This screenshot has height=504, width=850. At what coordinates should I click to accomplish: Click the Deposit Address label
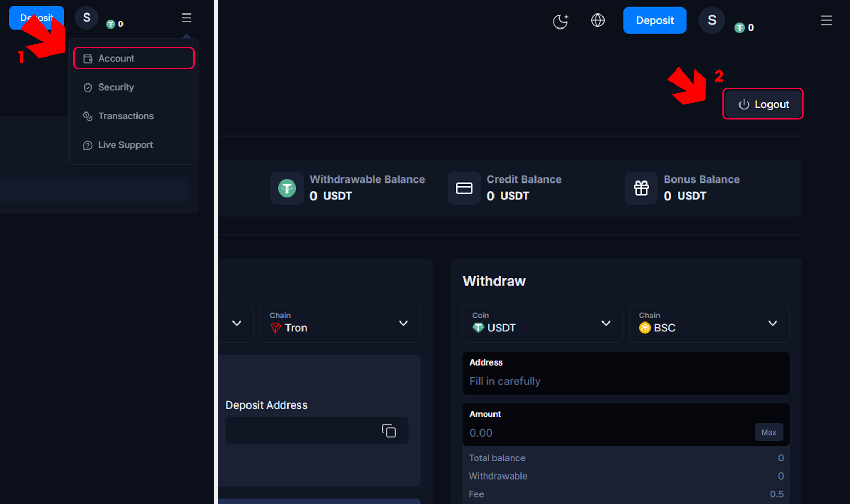click(x=266, y=405)
